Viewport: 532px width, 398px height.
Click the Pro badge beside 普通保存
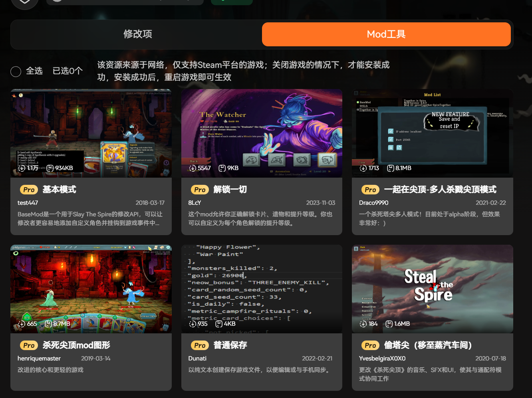200,345
